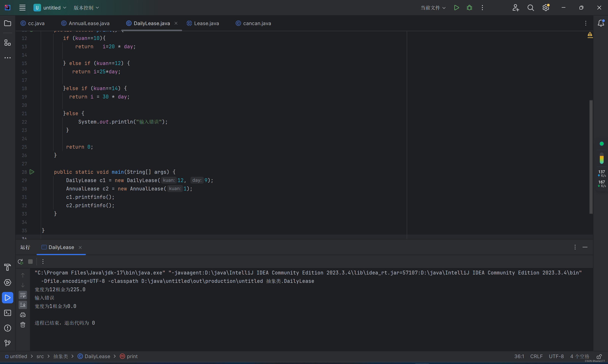Click the CRLF line separator indicator

pyautogui.click(x=536, y=356)
